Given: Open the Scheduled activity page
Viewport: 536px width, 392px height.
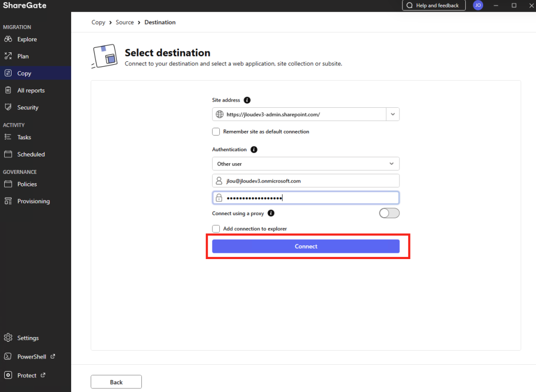Looking at the screenshot, I should click(x=36, y=154).
